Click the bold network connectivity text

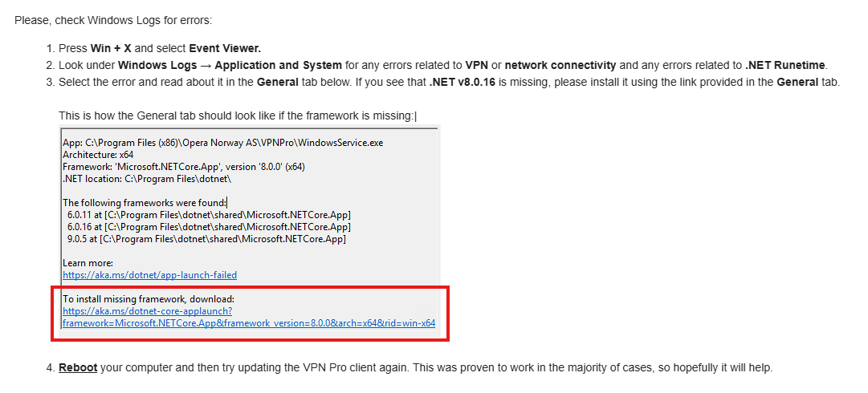560,65
